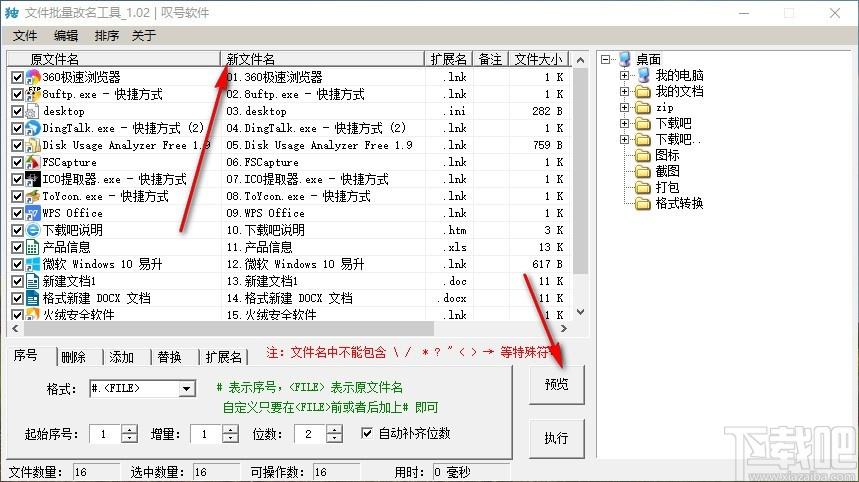The image size is (859, 482).
Task: Sort by 文件大小 column header
Action: click(x=539, y=59)
